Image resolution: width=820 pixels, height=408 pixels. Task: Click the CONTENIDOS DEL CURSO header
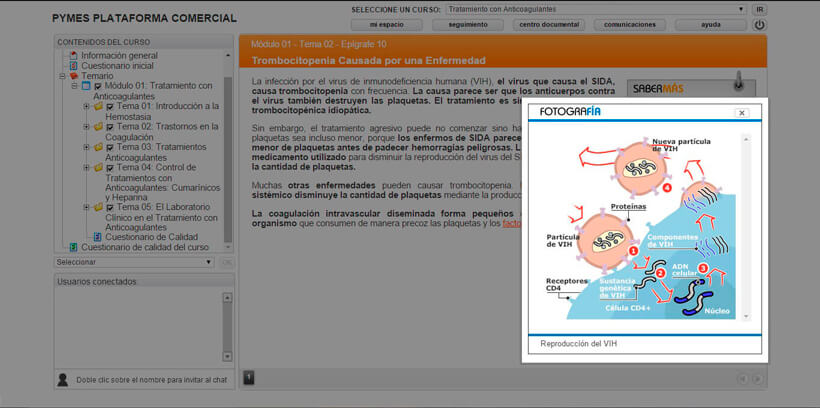point(144,42)
